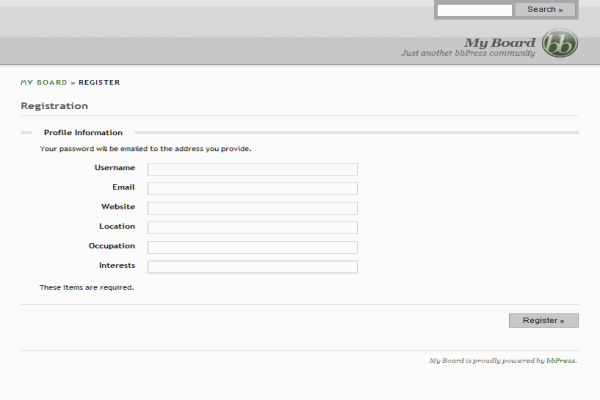Click the Location text field
Viewport: 600px width, 400px height.
(x=252, y=227)
